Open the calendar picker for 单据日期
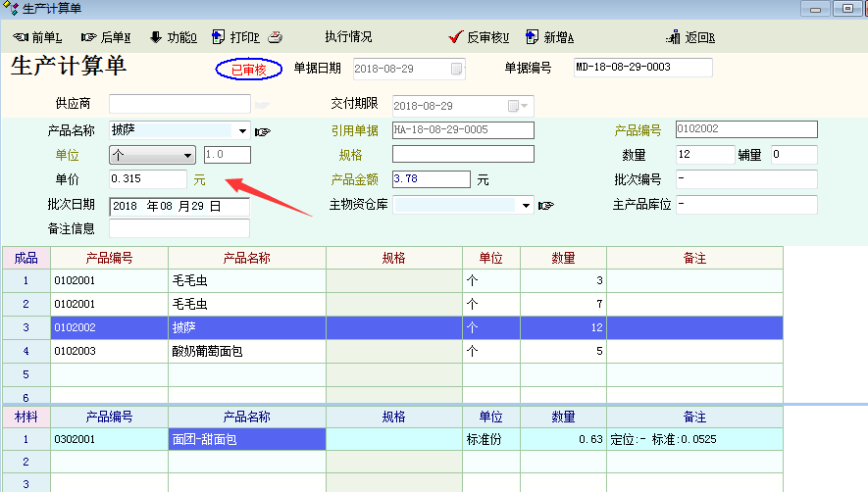The width and height of the screenshot is (868, 492). 456,69
